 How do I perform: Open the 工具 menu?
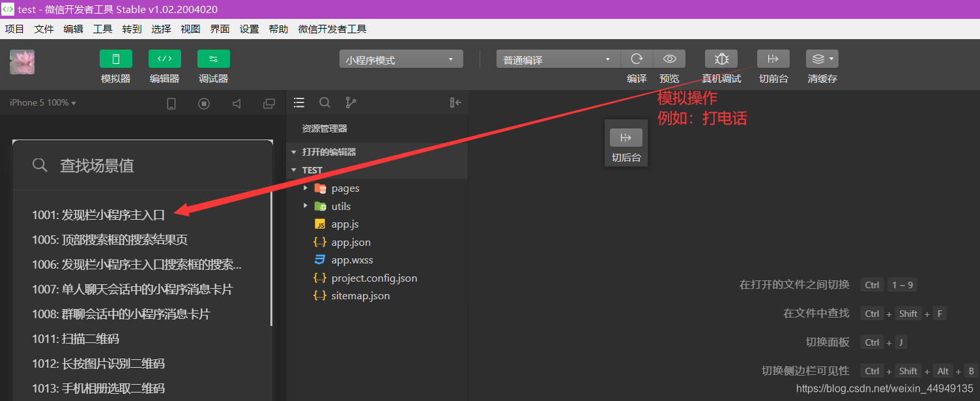tap(102, 29)
